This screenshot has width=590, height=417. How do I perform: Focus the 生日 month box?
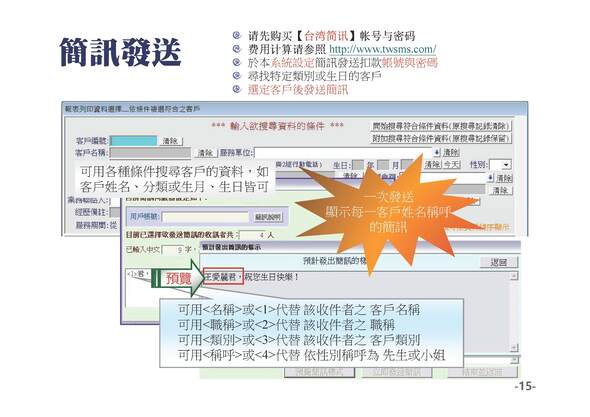click(x=383, y=164)
